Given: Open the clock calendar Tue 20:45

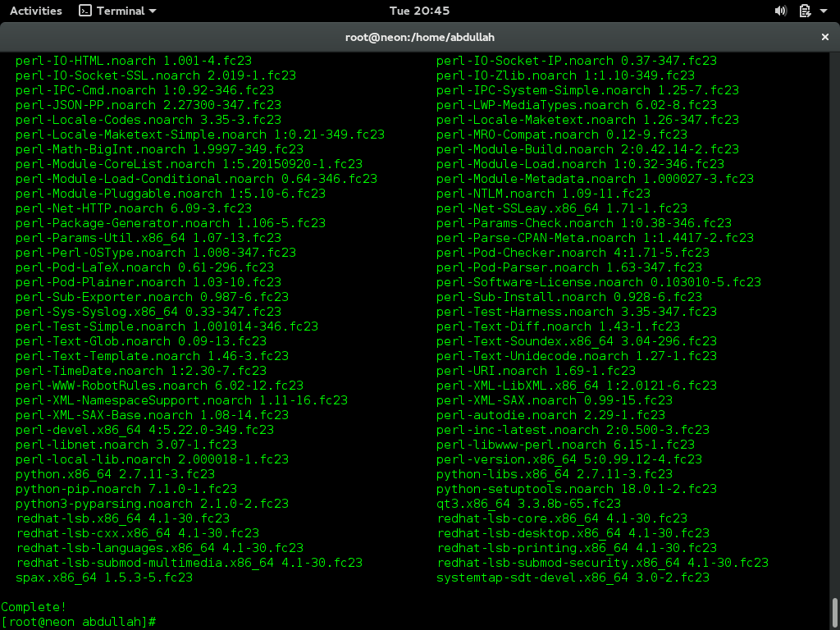Looking at the screenshot, I should [x=419, y=11].
